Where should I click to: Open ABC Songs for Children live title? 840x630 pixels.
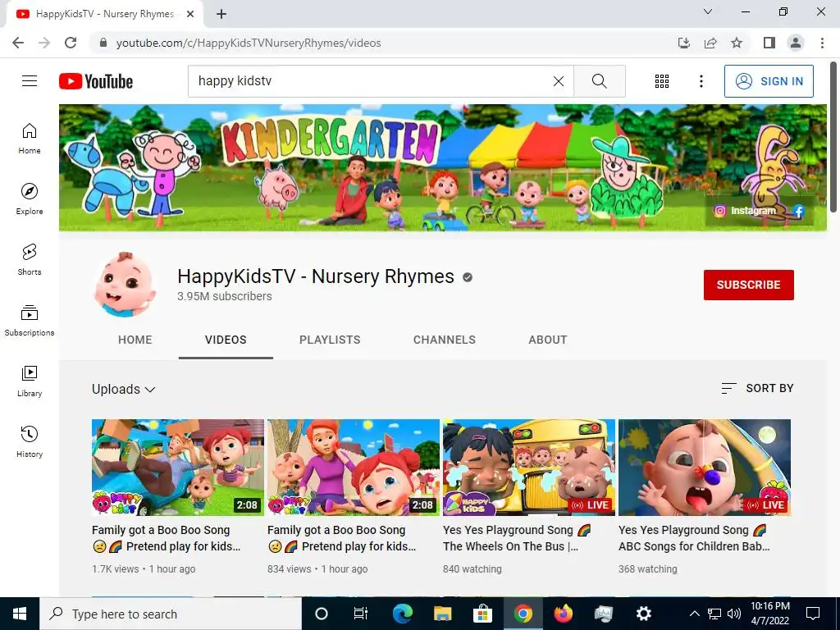[x=694, y=538]
